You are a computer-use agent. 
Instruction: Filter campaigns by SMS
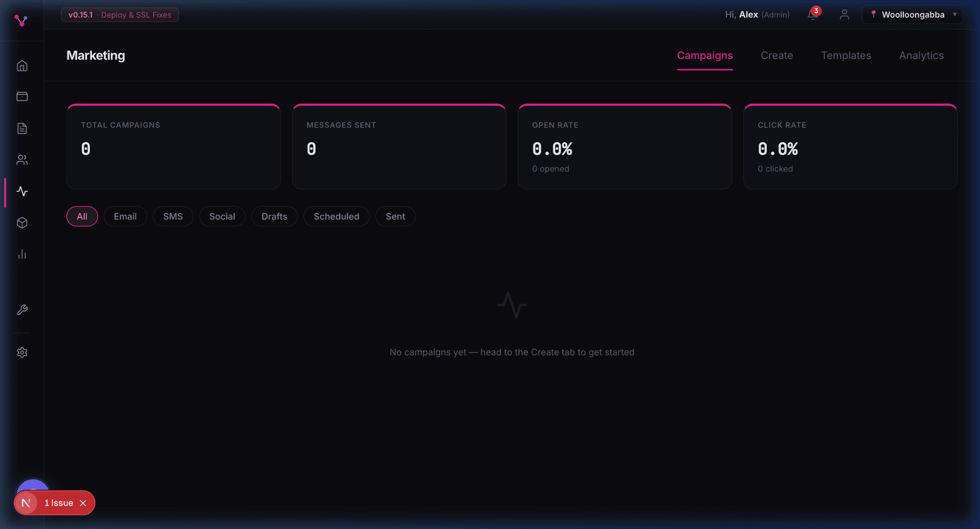click(173, 216)
